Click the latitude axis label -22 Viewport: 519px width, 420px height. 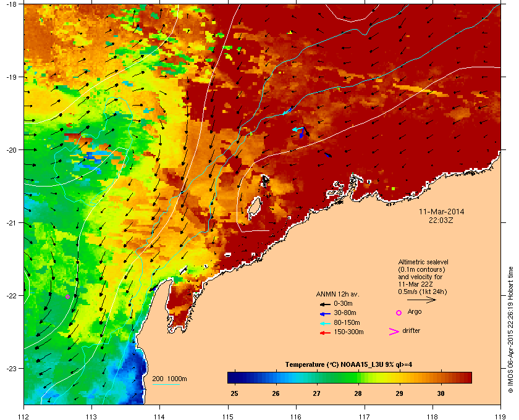tap(11, 296)
